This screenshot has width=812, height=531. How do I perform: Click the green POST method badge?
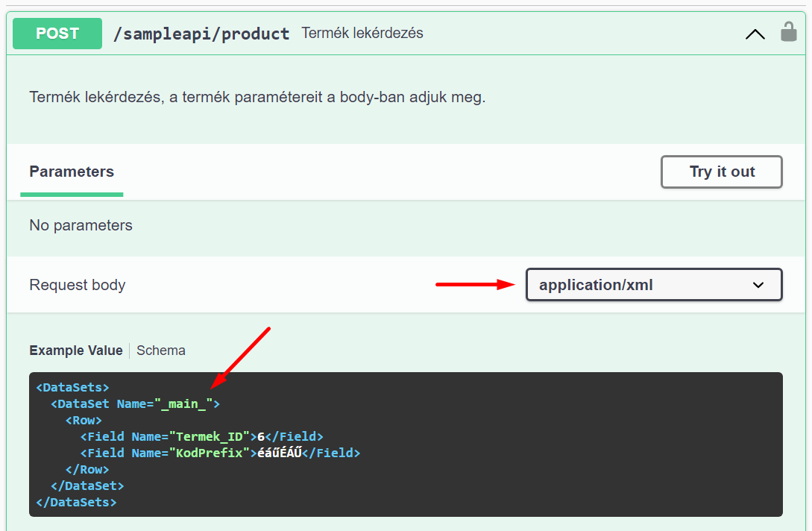[x=57, y=34]
